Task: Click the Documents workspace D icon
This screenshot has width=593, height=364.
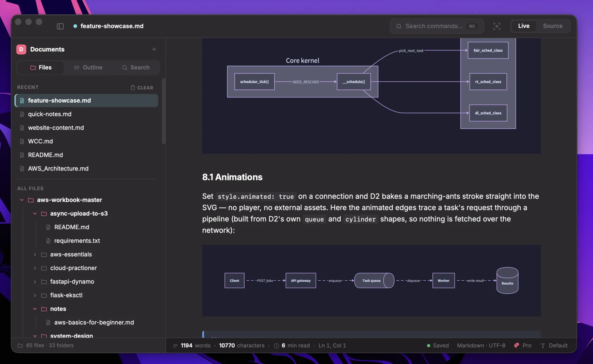Action: point(21,49)
